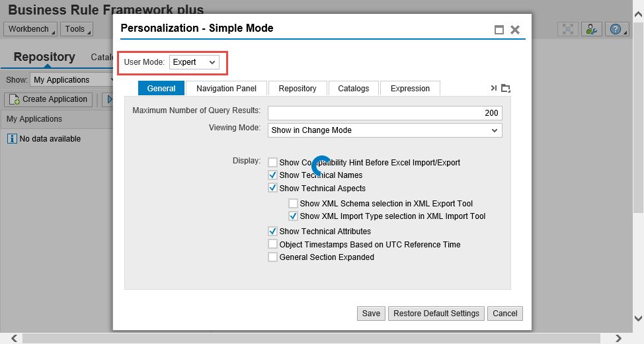Click the vertical scrollbar down arrow

[638, 318]
